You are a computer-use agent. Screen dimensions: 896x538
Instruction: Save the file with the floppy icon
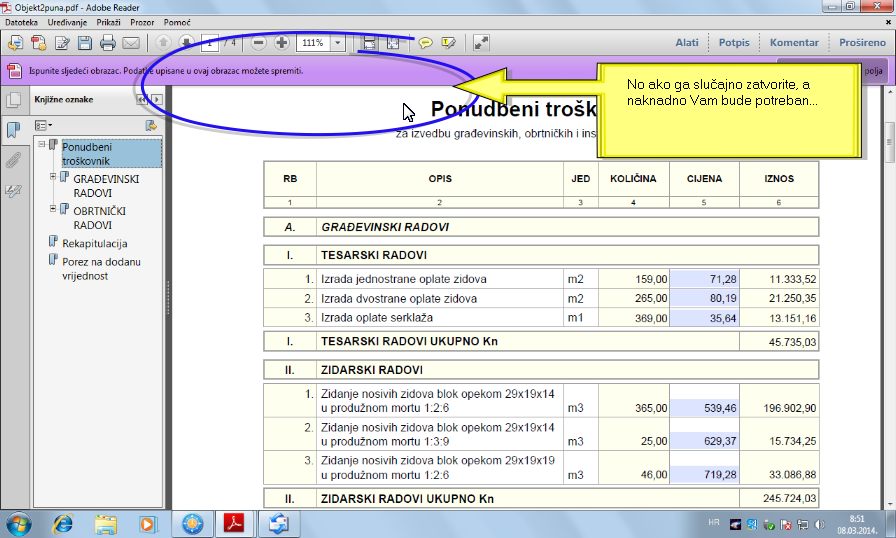(85, 43)
